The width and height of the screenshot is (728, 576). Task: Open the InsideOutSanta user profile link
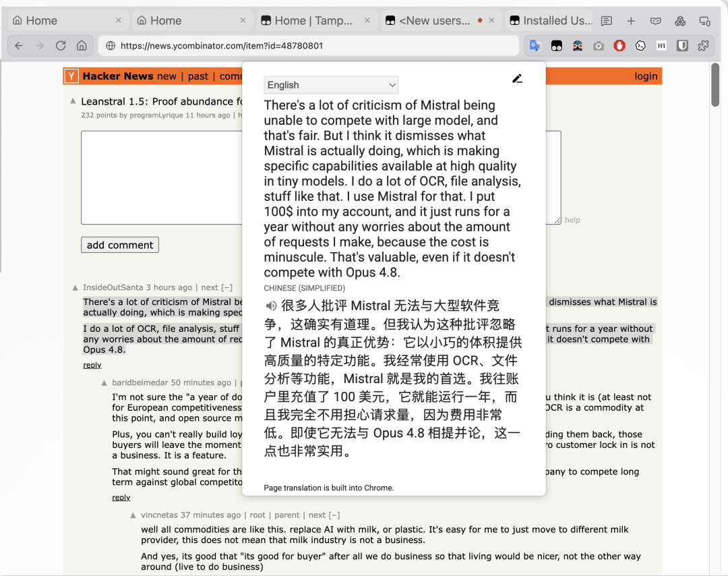[113, 287]
